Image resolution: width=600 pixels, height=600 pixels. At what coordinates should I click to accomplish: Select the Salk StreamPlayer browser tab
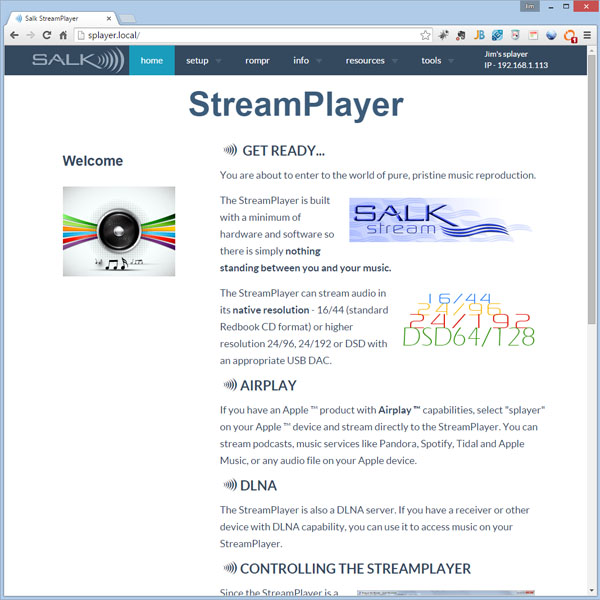click(61, 18)
